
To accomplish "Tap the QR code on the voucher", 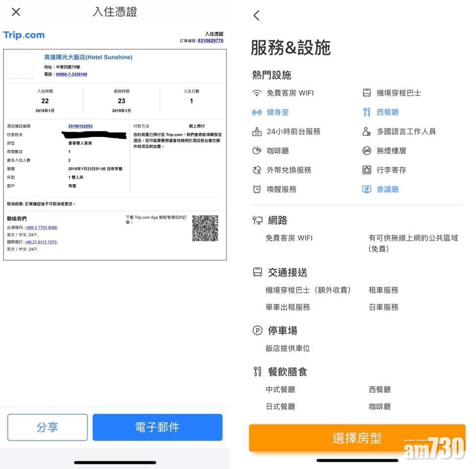I will pos(205,228).
